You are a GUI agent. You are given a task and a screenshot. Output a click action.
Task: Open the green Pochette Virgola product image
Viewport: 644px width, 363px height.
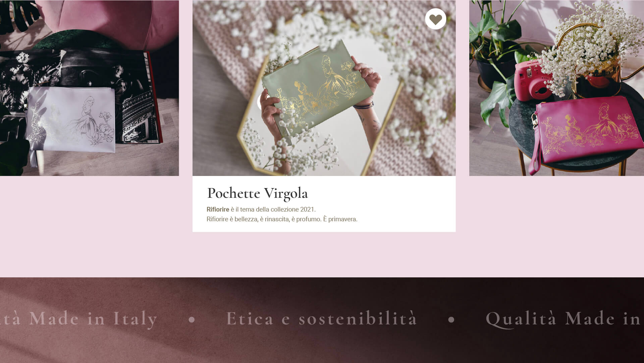pyautogui.click(x=324, y=88)
